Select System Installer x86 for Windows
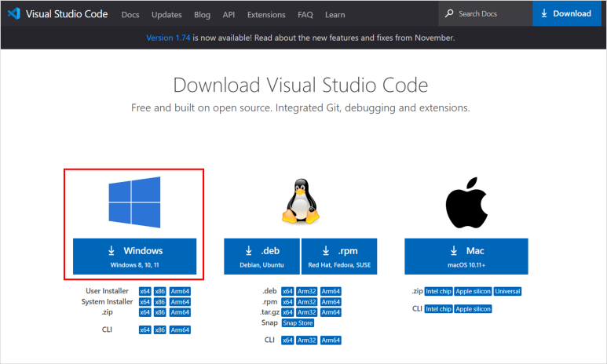The image size is (607, 364). [x=160, y=302]
